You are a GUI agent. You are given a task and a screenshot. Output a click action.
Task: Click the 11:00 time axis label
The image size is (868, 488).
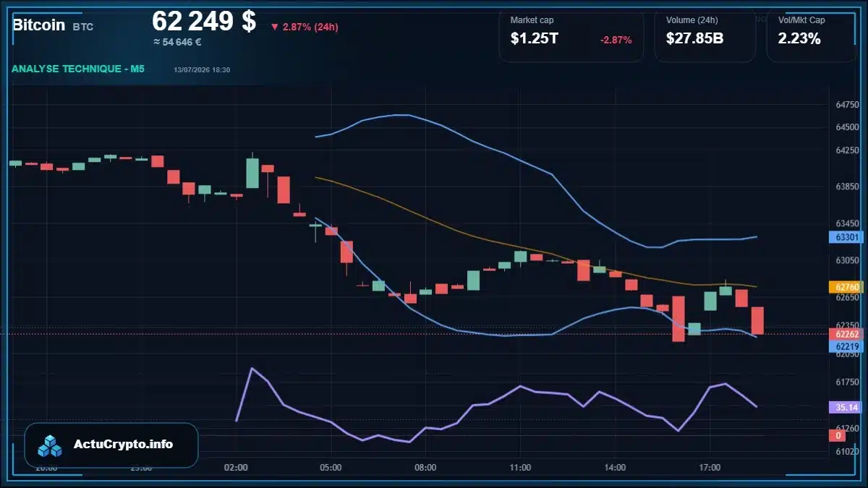520,468
